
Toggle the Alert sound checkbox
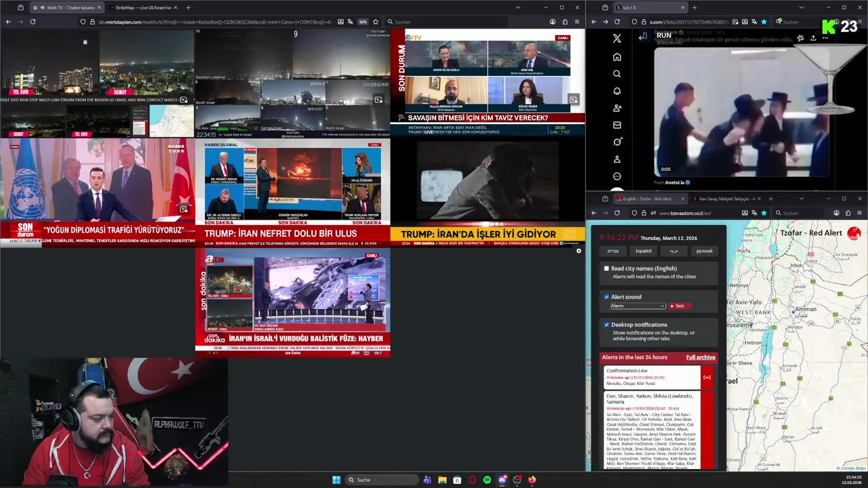(x=606, y=297)
